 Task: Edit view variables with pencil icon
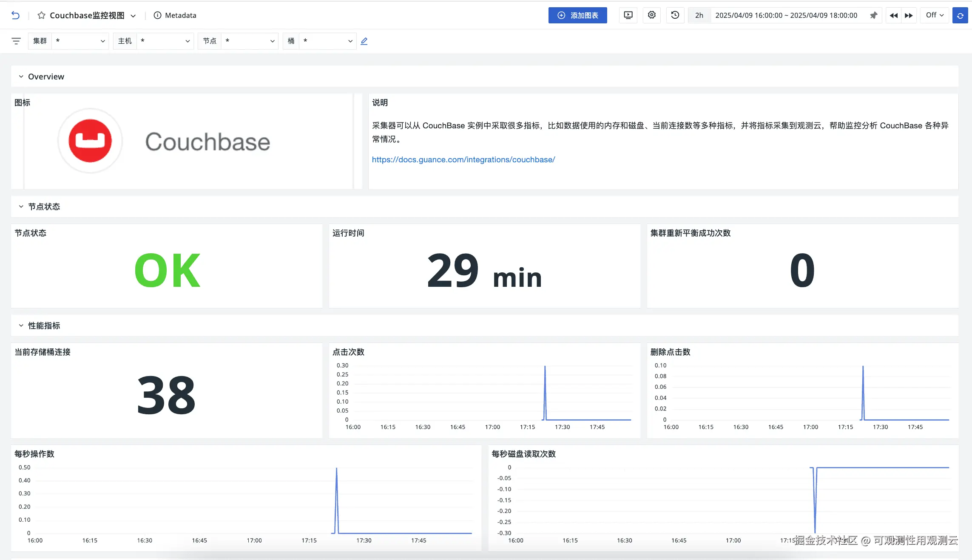tap(364, 41)
